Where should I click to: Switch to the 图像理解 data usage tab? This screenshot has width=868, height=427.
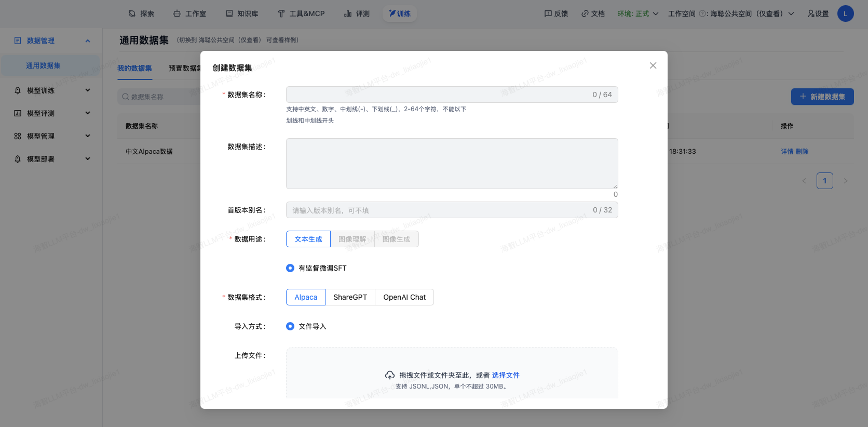pos(352,239)
